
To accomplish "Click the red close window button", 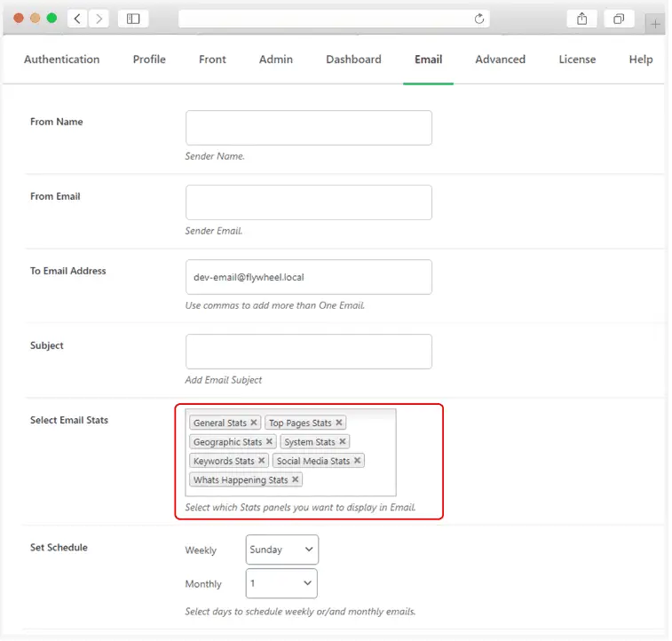I will click(19, 18).
